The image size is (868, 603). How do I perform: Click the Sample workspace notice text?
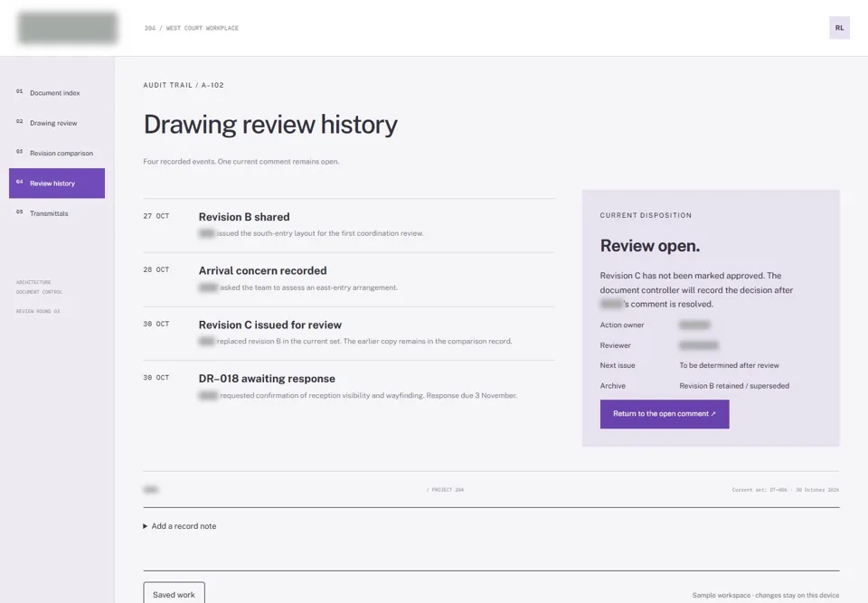tap(766, 595)
